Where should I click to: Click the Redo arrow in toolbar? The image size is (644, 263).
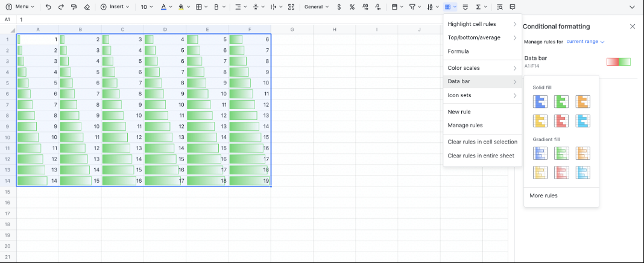61,7
